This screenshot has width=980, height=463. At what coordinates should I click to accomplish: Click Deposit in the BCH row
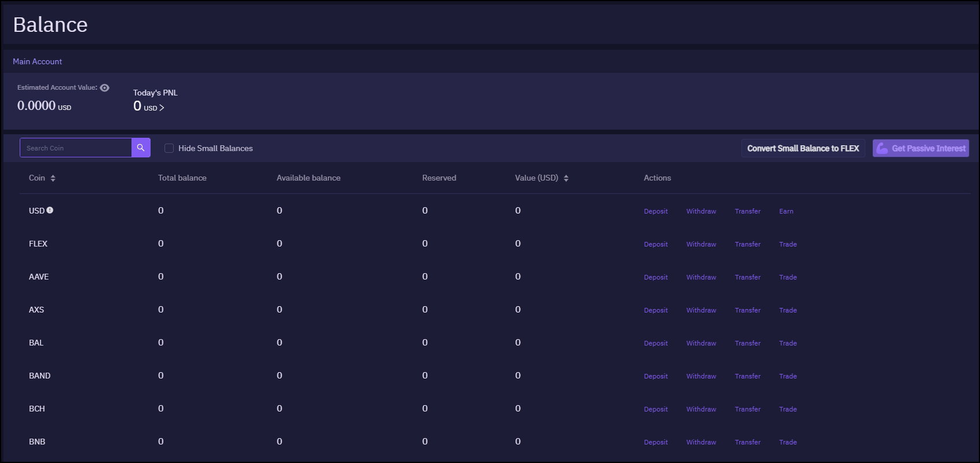(656, 409)
